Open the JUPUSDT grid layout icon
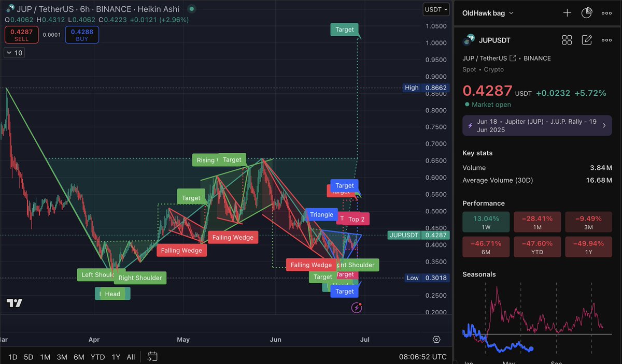 point(567,40)
